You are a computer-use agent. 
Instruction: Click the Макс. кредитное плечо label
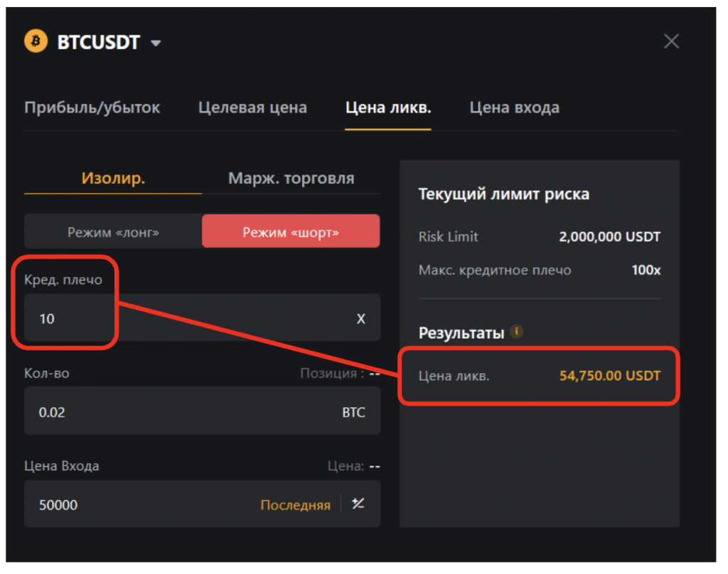click(x=495, y=271)
